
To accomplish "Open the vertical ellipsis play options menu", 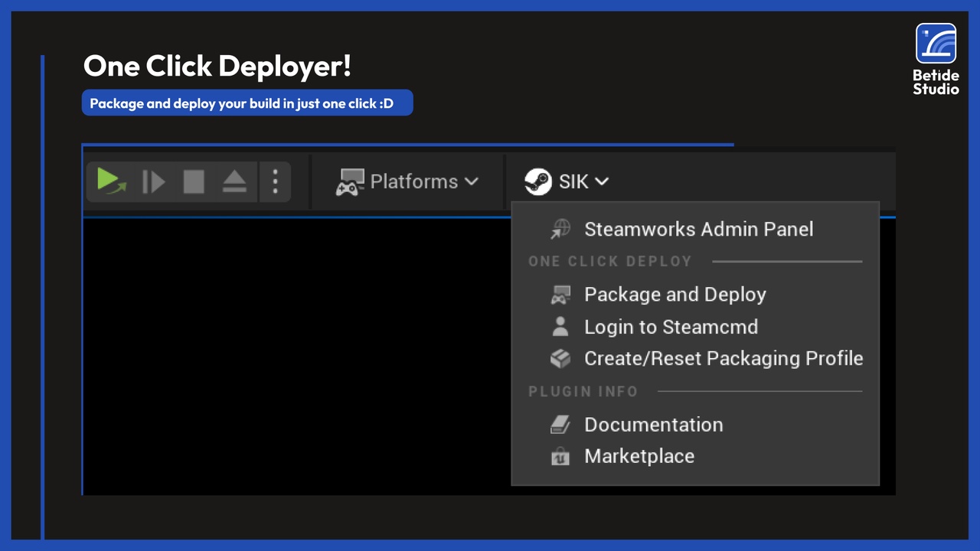I will [275, 181].
